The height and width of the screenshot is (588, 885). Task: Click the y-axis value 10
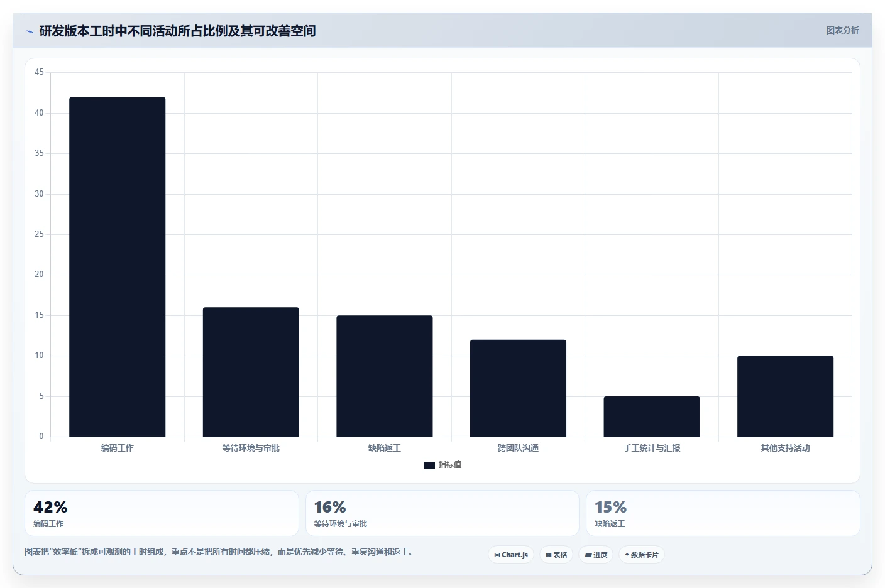39,356
